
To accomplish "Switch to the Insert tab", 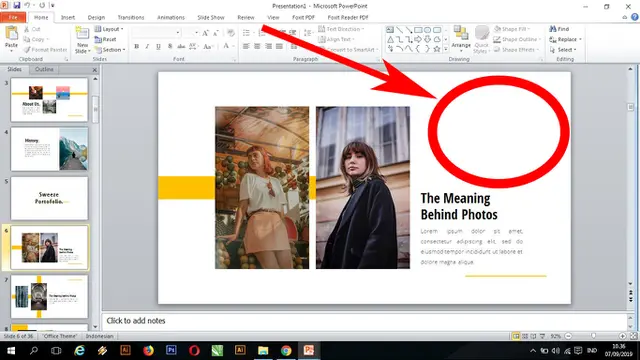I will coord(68,18).
